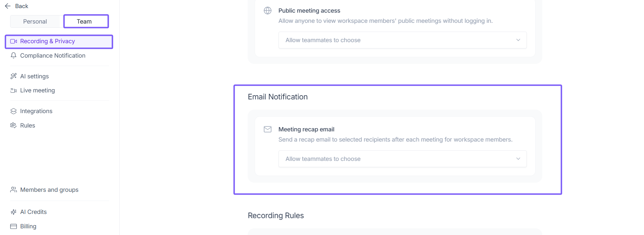The width and height of the screenshot is (644, 235).
Task: Click the Rules gear icon
Action: click(x=14, y=125)
